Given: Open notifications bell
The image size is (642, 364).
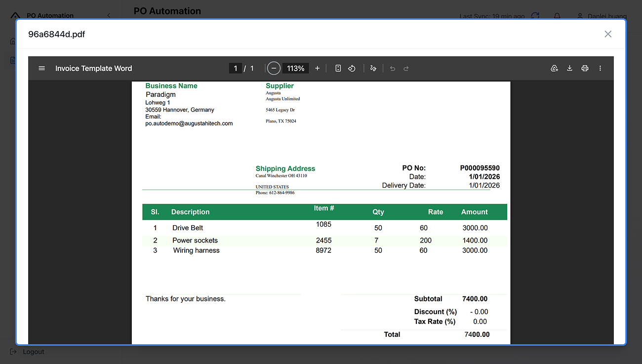Looking at the screenshot, I should coord(557,16).
